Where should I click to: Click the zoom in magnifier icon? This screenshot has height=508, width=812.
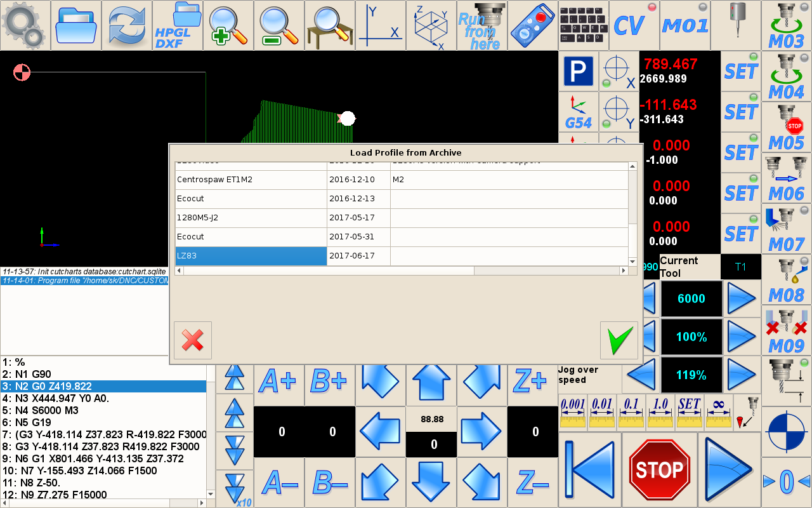(228, 25)
